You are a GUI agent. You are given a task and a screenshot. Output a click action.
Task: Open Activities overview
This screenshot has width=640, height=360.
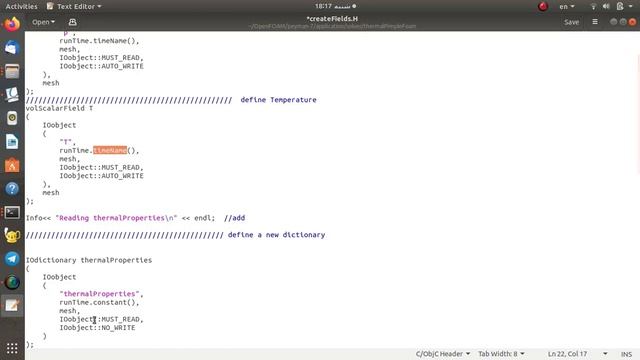click(21, 7)
